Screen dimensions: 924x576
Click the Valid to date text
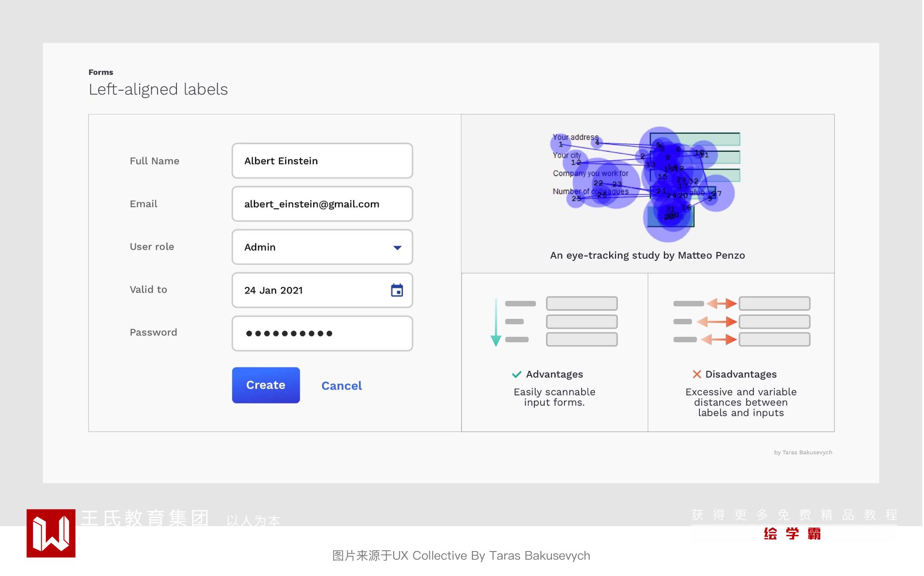pos(274,291)
